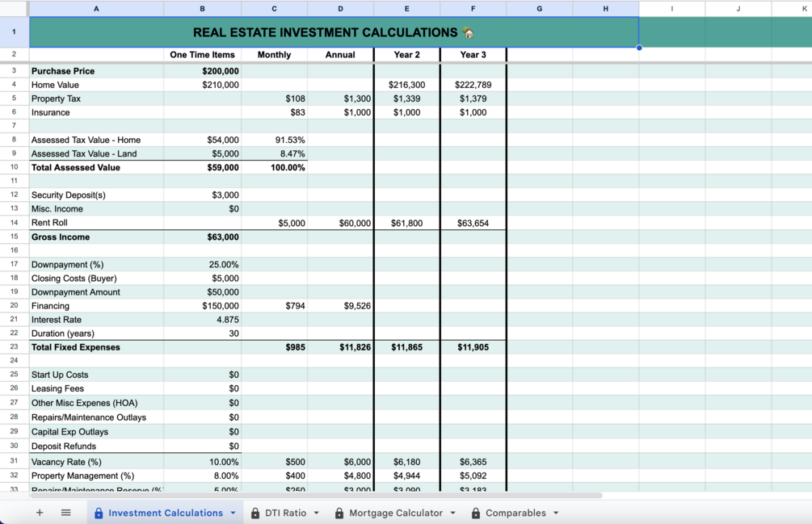The width and height of the screenshot is (812, 524).
Task: Select Financing $150,000 cell
Action: (203, 306)
